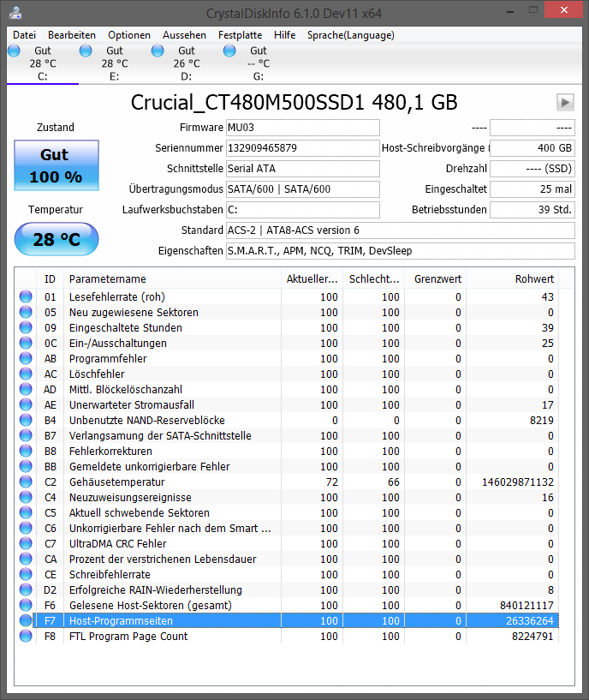Viewport: 589px width, 700px height.
Task: Select the Verlangsamung der SATA-Schnittstelle row
Action: pos(289,436)
